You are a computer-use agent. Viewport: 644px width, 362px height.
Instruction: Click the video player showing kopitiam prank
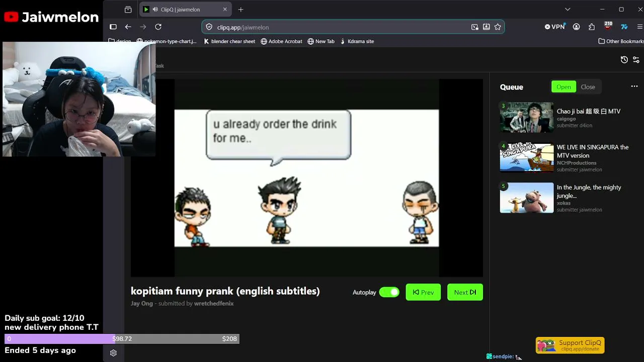pos(307,178)
